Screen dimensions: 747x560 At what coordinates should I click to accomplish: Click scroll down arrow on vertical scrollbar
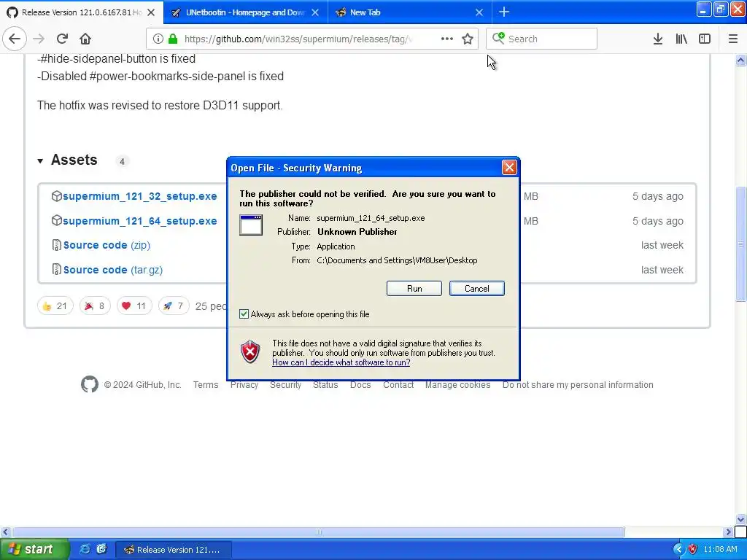point(740,519)
